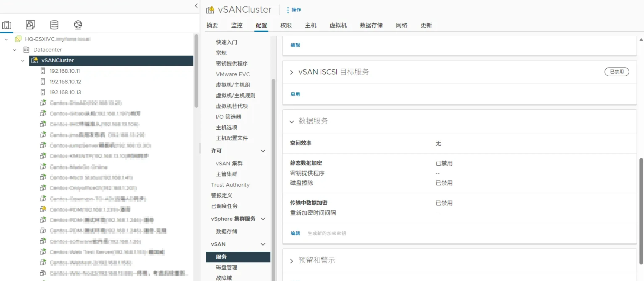Click the 编辑 link above the iSCSI section
The image size is (644, 281).
click(x=295, y=45)
